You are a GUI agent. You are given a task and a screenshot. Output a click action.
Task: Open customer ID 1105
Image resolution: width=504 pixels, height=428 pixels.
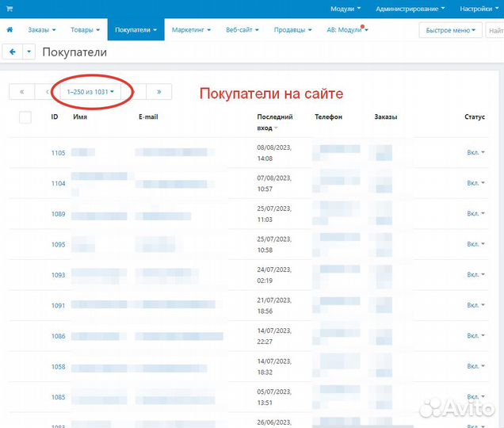click(x=58, y=153)
